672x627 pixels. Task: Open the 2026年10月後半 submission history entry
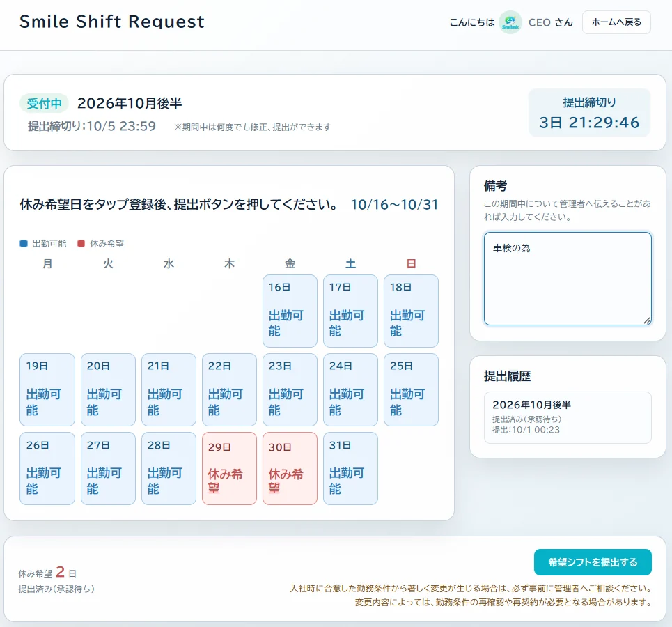click(x=568, y=417)
